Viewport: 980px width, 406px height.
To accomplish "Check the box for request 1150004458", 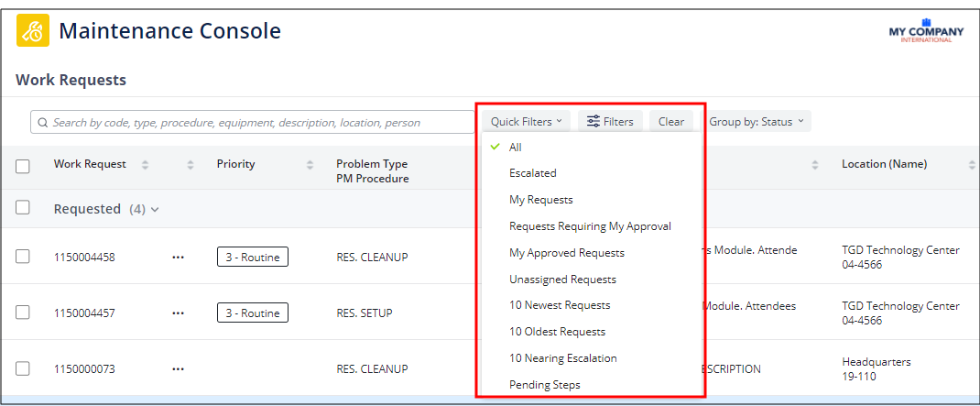I will click(x=23, y=258).
